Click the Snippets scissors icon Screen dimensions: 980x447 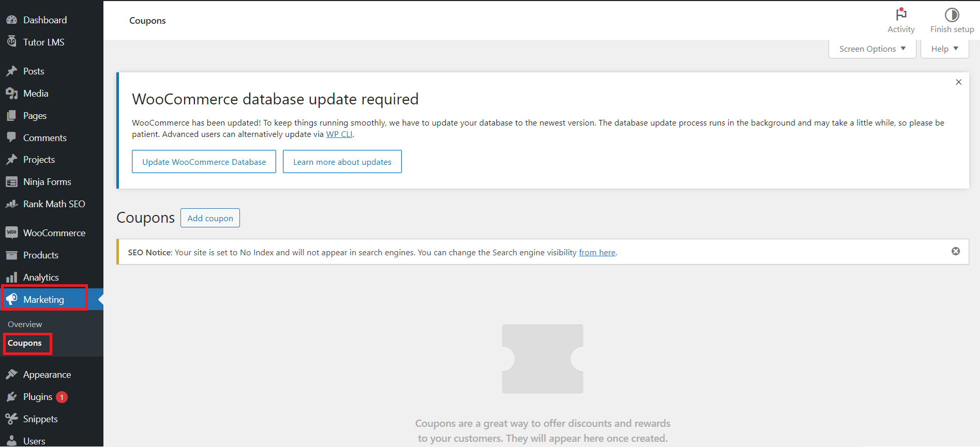(x=11, y=419)
